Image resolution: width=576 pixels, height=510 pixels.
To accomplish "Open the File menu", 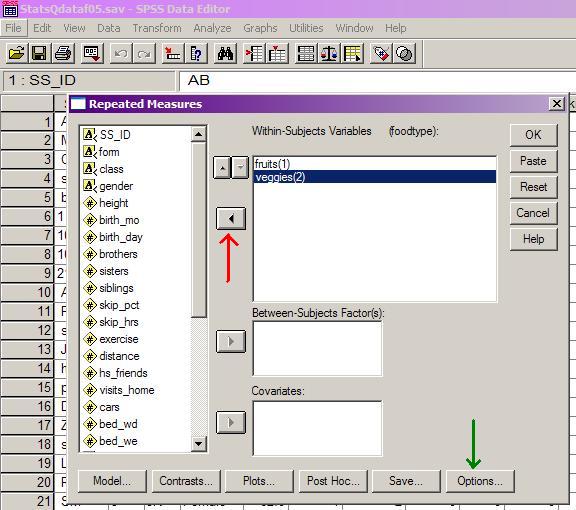I will pos(13,28).
